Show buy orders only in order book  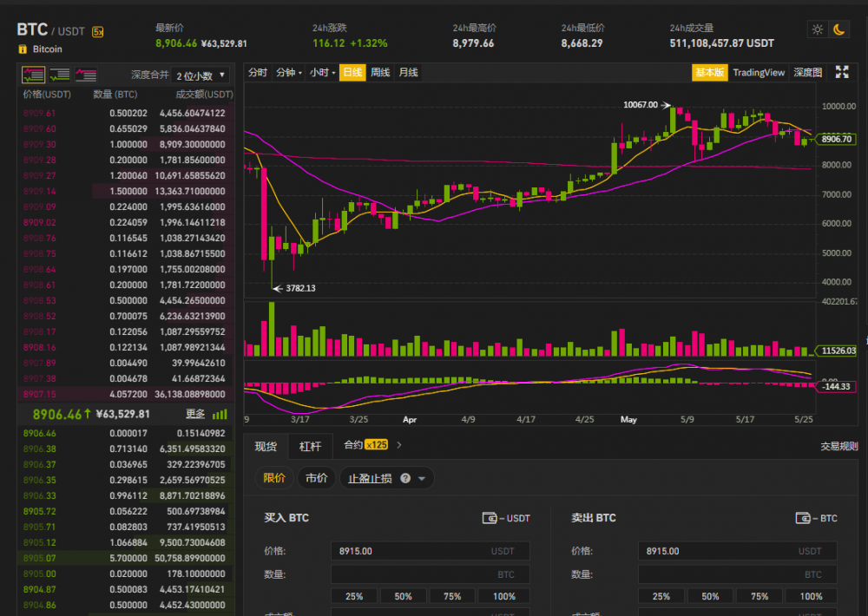tap(59, 75)
